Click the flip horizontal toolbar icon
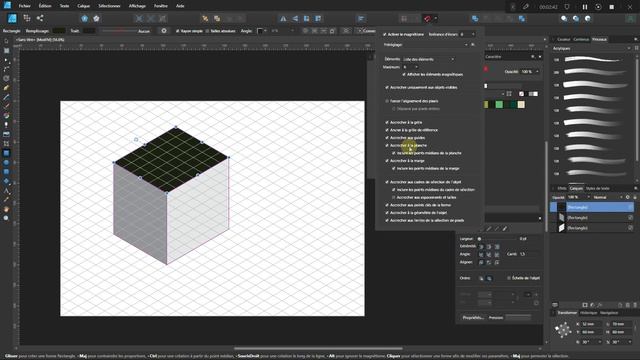The width and height of the screenshot is (640, 360). tap(283, 19)
